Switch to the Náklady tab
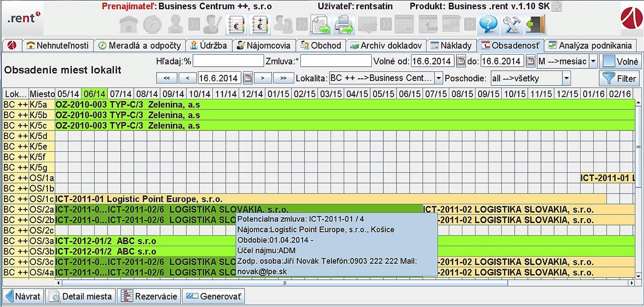This screenshot has width=644, height=307. click(x=451, y=45)
